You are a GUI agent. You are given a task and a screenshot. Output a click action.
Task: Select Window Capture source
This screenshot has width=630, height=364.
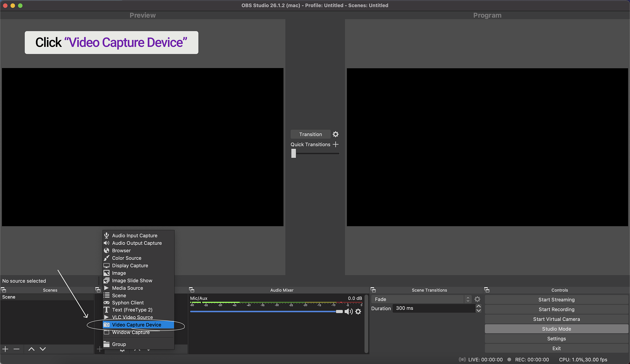point(138,332)
